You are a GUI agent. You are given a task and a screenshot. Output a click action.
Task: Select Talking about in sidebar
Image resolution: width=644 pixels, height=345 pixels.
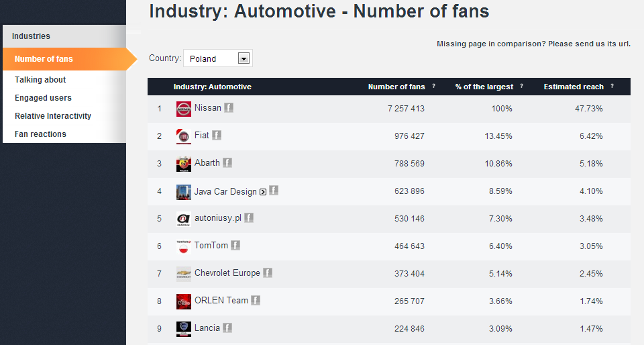pos(40,80)
